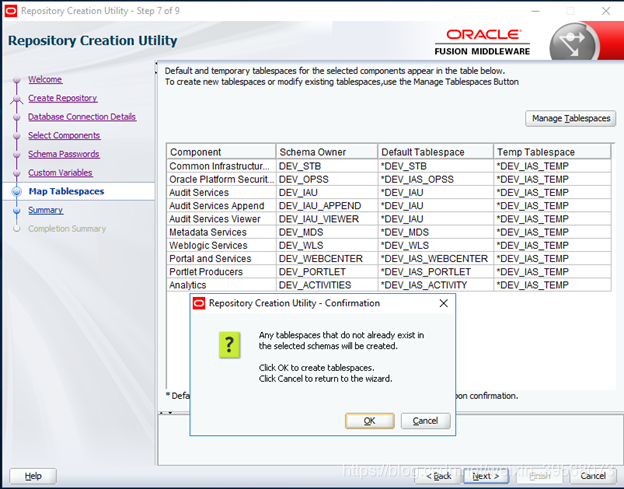624x489 pixels.
Task: Open *DEV_STB default tablespace cell
Action: tap(435, 166)
